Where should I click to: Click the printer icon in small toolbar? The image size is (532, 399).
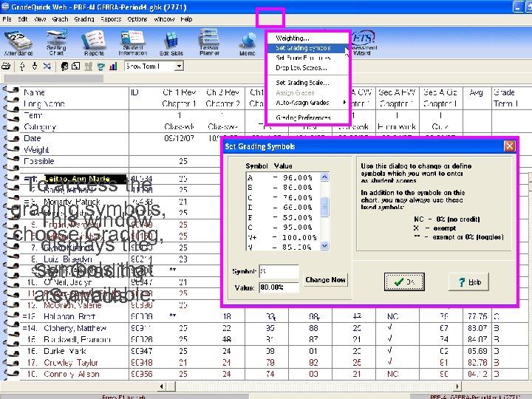pos(6,66)
